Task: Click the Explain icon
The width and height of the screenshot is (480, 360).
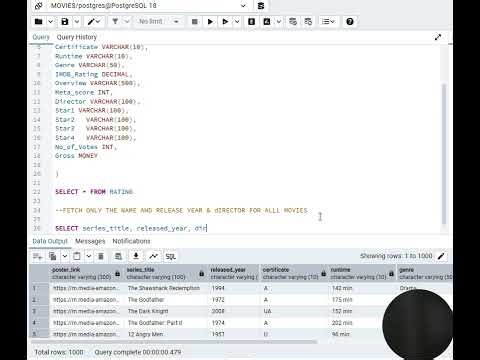Action: (x=252, y=22)
